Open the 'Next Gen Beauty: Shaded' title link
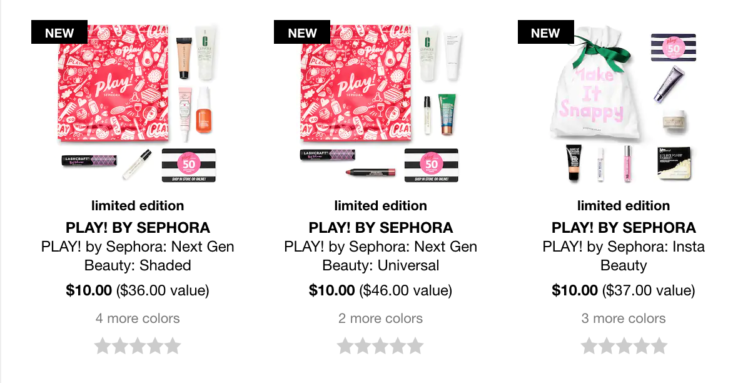Image resolution: width=733 pixels, height=383 pixels. (x=137, y=256)
